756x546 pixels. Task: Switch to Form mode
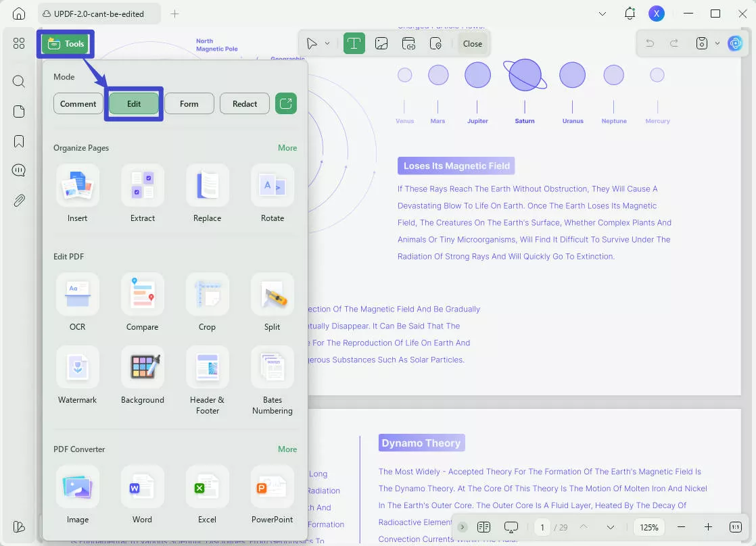(x=189, y=103)
